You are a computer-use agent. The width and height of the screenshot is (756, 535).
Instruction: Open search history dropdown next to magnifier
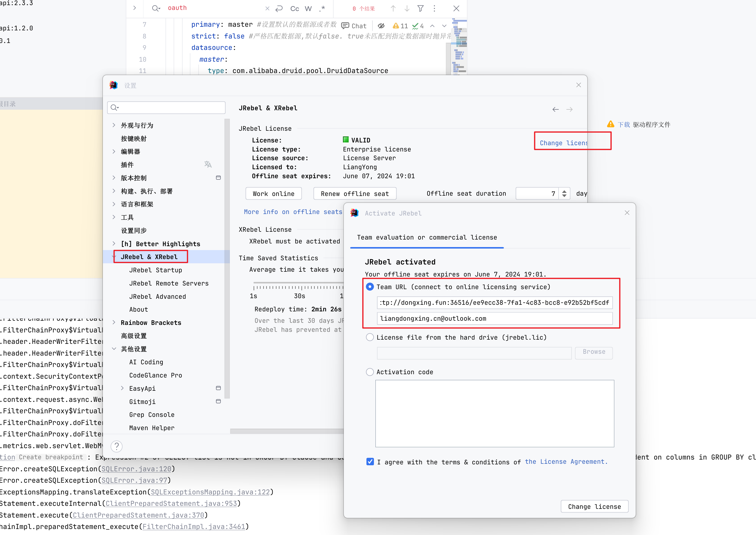tap(156, 8)
